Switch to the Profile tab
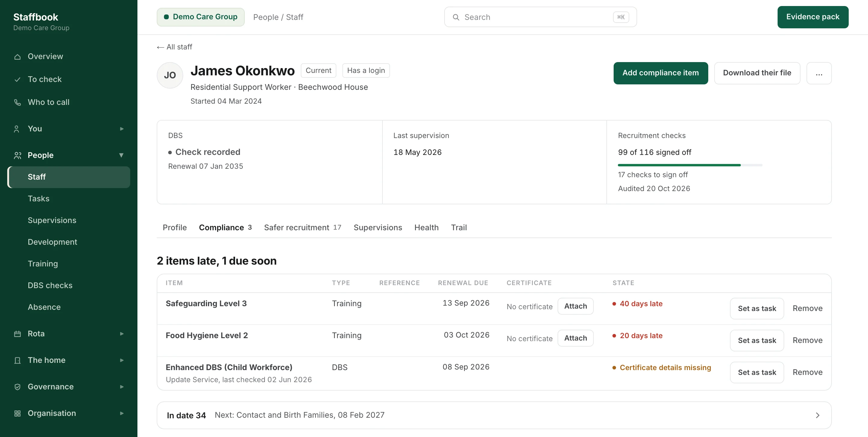 click(175, 228)
